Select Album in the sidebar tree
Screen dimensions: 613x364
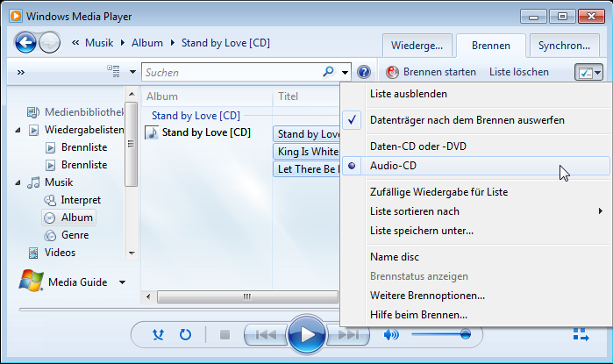68,218
